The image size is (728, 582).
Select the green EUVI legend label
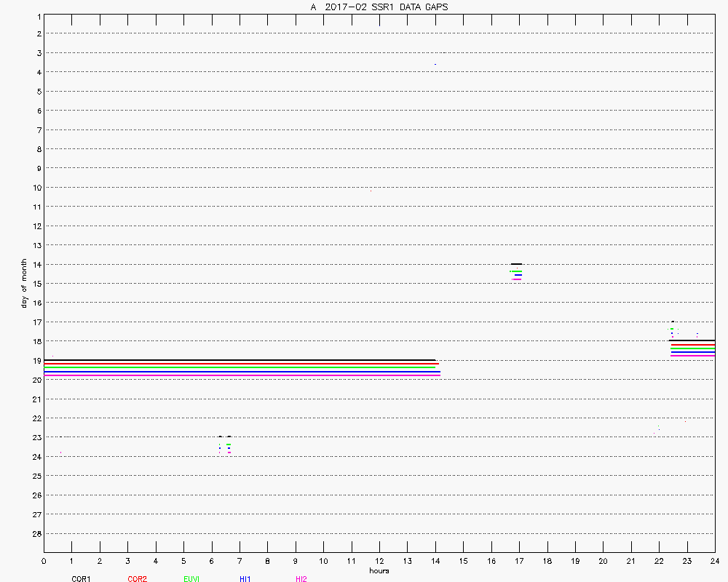pos(191,579)
